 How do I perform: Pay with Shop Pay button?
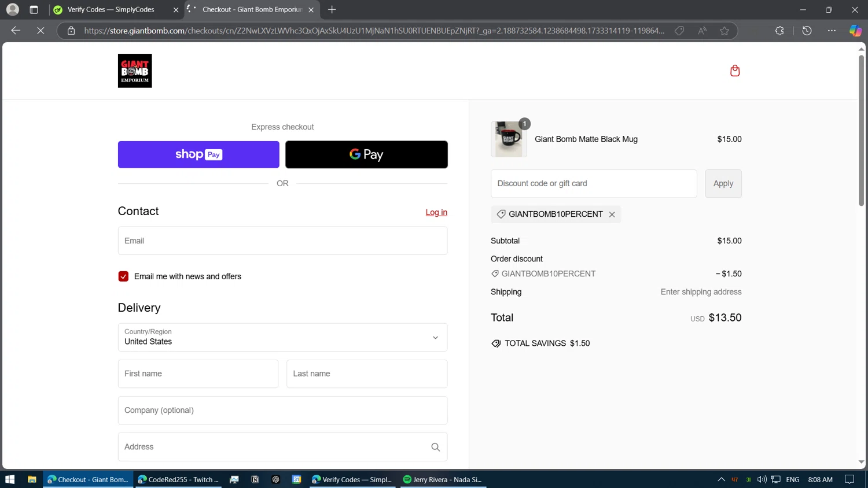[198, 154]
